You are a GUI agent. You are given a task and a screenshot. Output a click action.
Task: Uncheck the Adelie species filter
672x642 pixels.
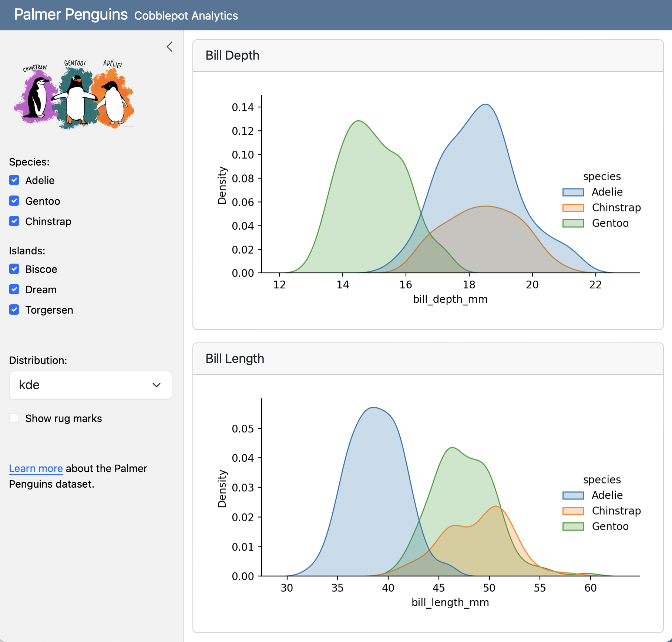pos(14,180)
